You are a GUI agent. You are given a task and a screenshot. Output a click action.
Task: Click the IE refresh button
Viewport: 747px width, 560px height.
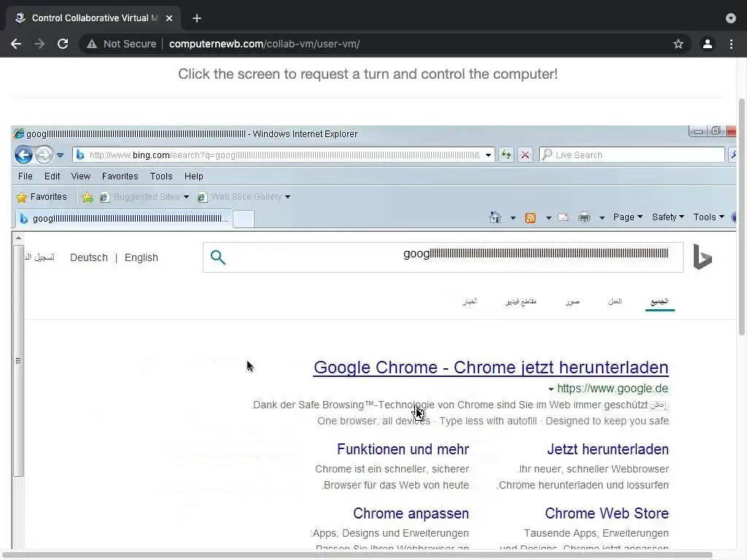tap(506, 155)
